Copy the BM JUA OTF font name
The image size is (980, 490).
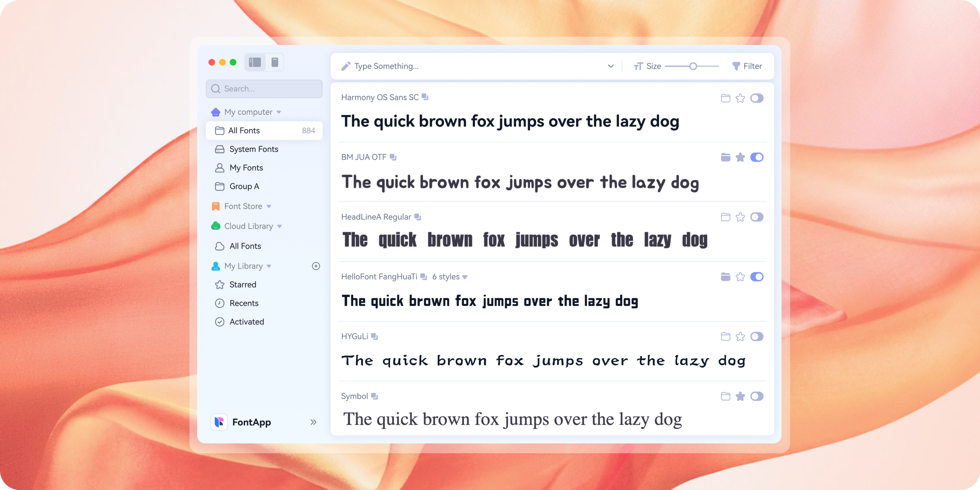[393, 157]
